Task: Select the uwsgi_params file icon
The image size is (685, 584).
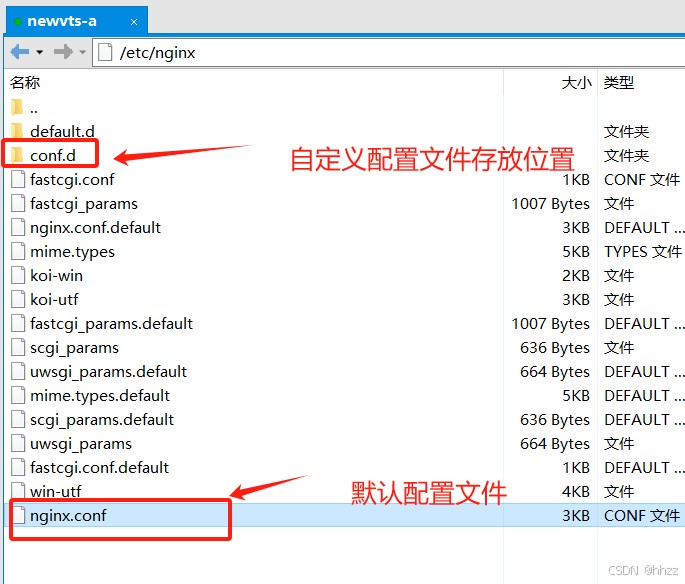Action: (18, 443)
